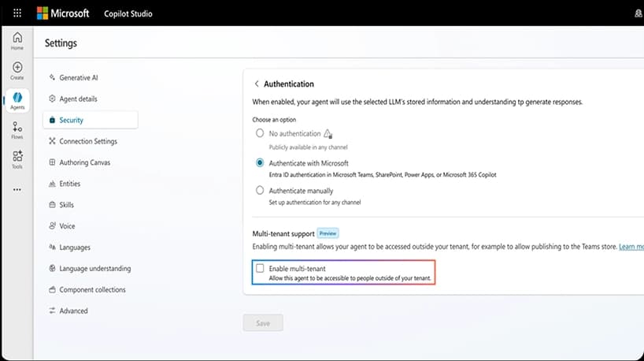Click the Generative AI sparkle icon
Screen dimensions: 644x361
52,77
